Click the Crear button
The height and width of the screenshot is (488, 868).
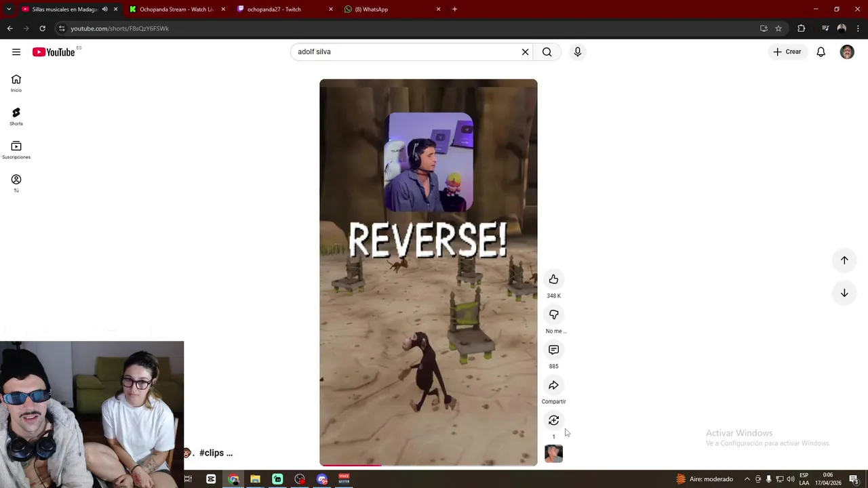click(787, 52)
